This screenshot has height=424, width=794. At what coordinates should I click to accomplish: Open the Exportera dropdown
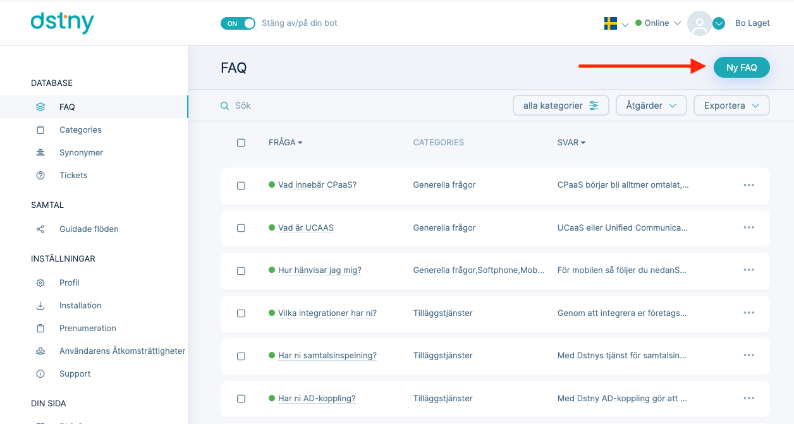click(731, 105)
